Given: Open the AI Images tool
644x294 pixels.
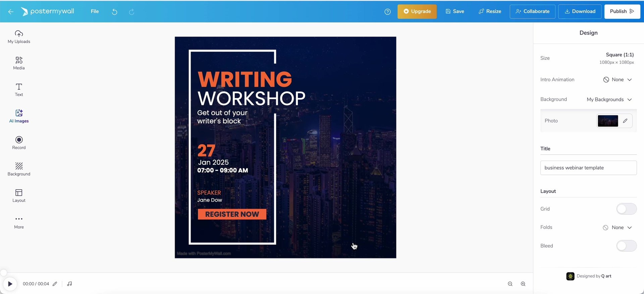Looking at the screenshot, I should tap(19, 116).
